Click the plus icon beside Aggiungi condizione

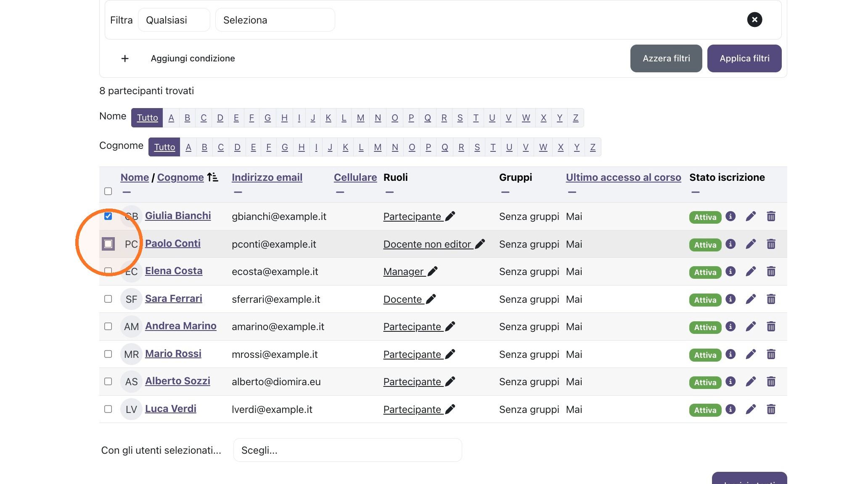(x=125, y=58)
